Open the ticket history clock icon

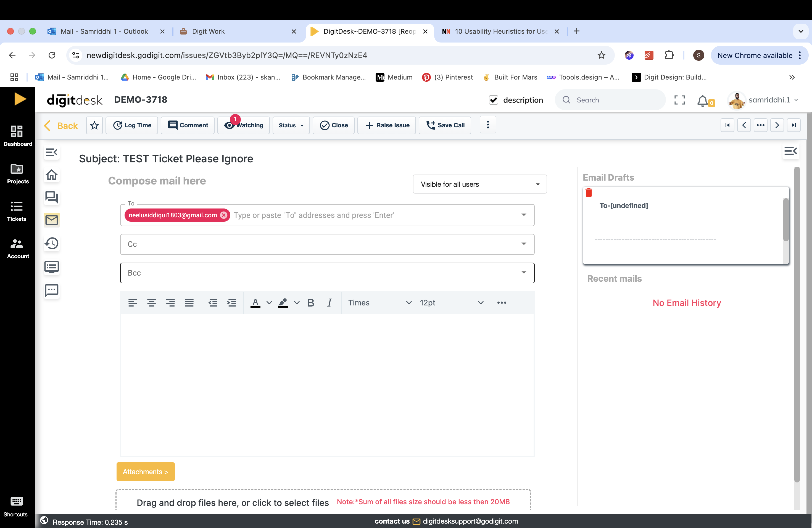pyautogui.click(x=52, y=243)
